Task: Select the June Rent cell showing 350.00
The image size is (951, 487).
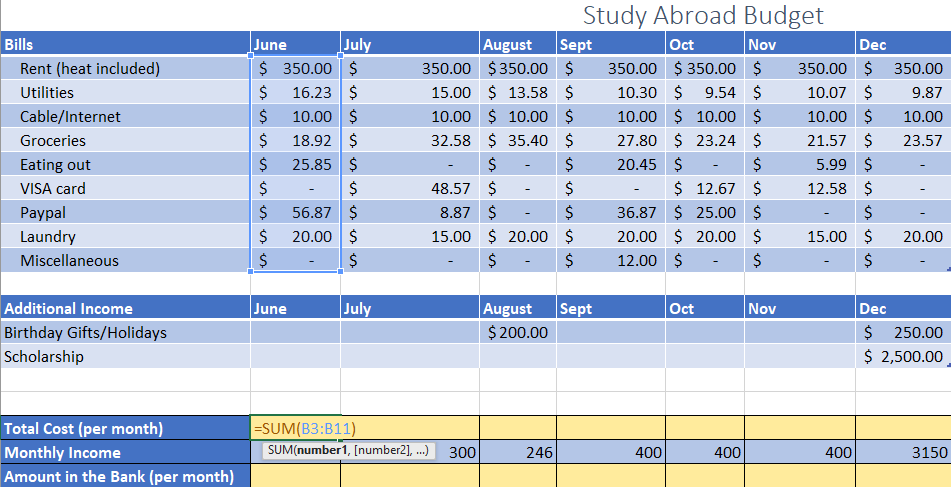Action: pos(295,68)
